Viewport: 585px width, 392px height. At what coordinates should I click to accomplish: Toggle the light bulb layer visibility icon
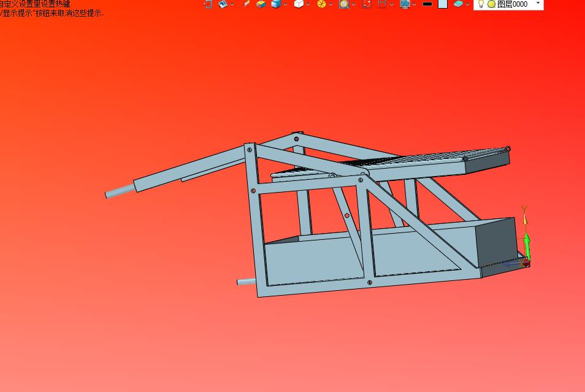pos(481,4)
